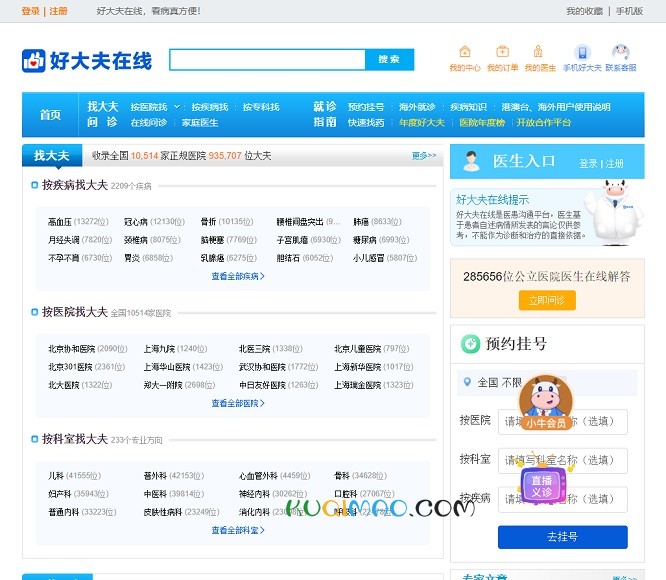Open 上海华山医院 hospital link
This screenshot has width=666, height=580.
click(x=167, y=367)
